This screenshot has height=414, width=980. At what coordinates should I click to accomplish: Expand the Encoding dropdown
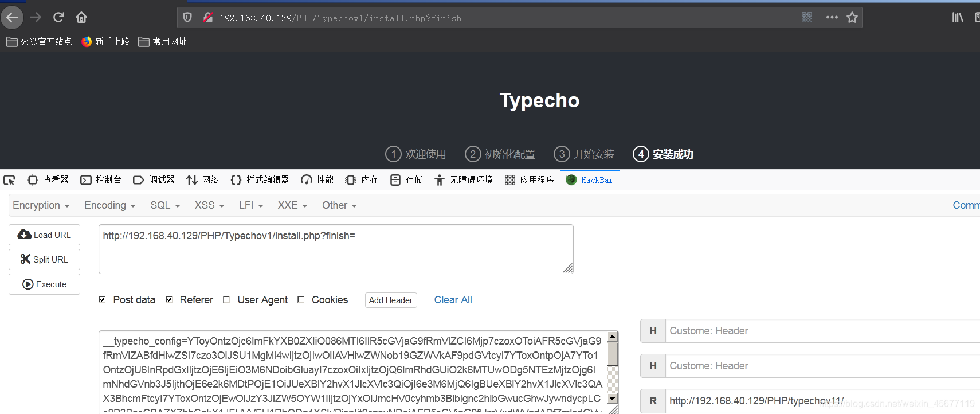[109, 205]
